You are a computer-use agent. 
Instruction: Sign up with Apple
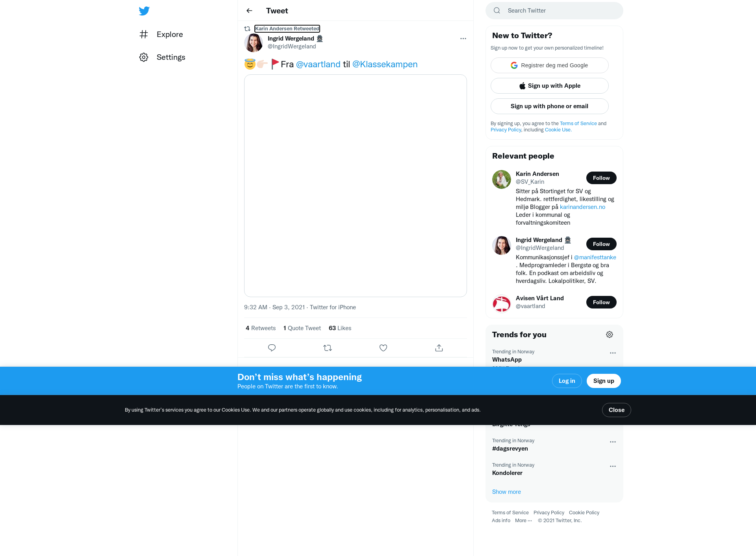pos(550,86)
